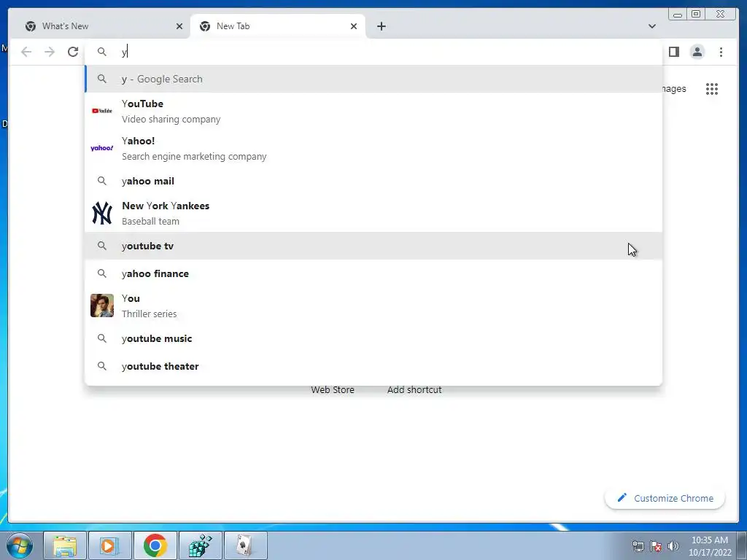Open the Web Store shortcut
This screenshot has height=560, width=747.
tap(333, 389)
